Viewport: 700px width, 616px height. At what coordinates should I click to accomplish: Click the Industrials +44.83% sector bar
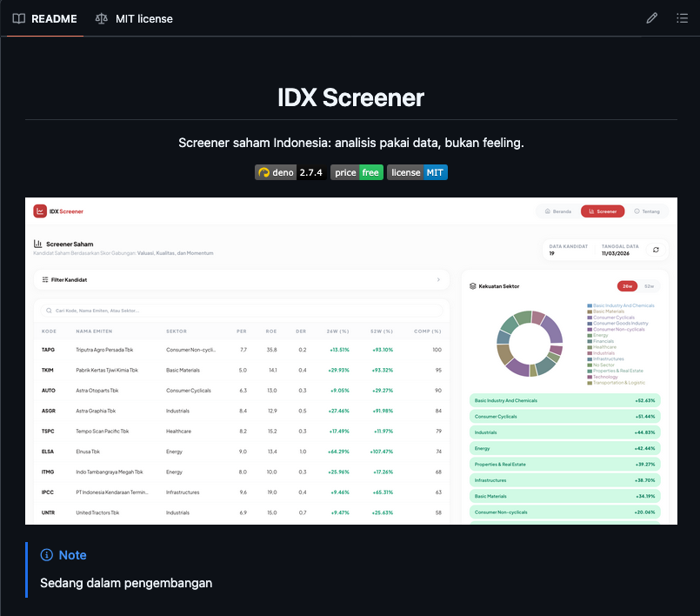pyautogui.click(x=564, y=432)
